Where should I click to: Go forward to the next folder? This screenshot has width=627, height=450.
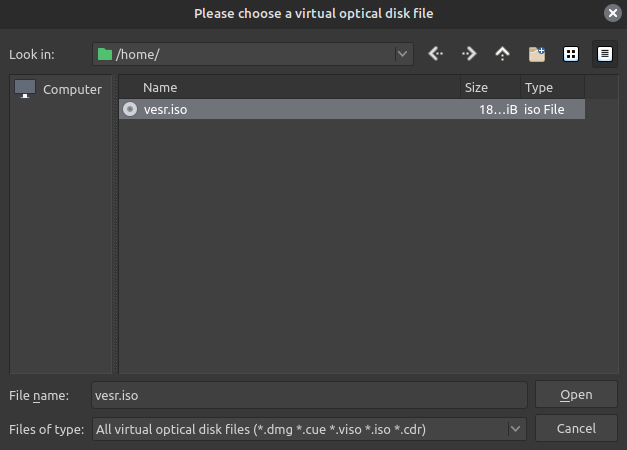(469, 54)
